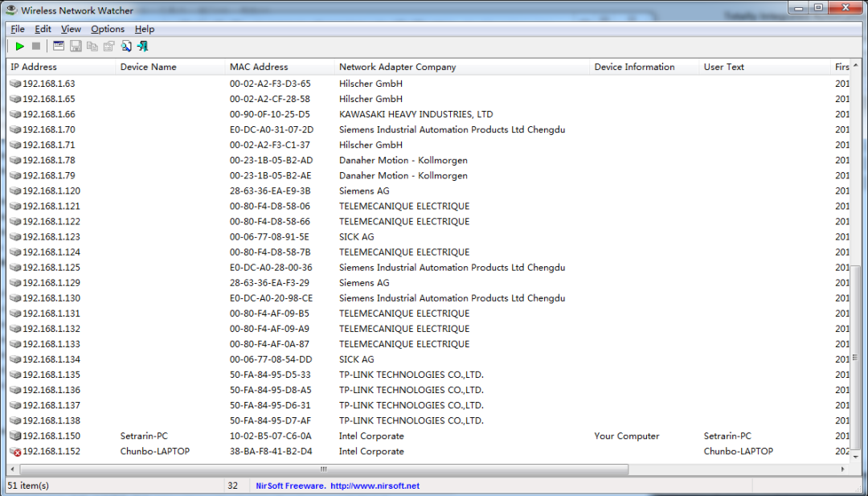
Task: Open Advanced Options window icon
Action: (59, 47)
